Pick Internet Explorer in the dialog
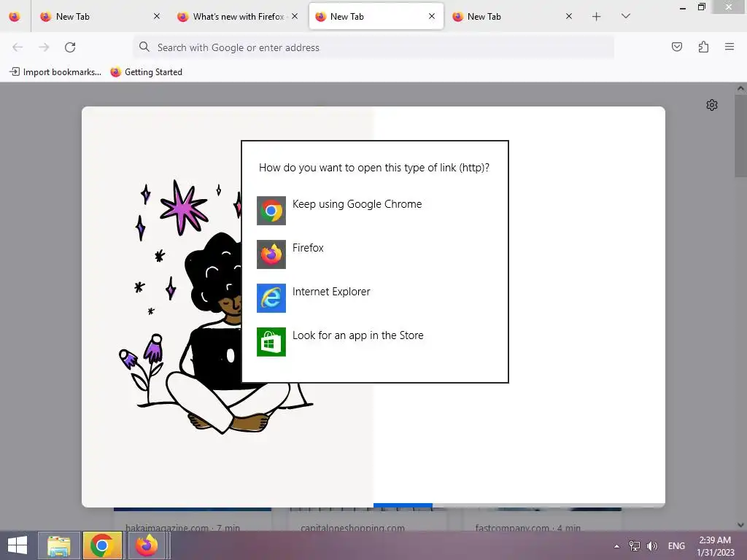The image size is (747, 560). [375, 298]
